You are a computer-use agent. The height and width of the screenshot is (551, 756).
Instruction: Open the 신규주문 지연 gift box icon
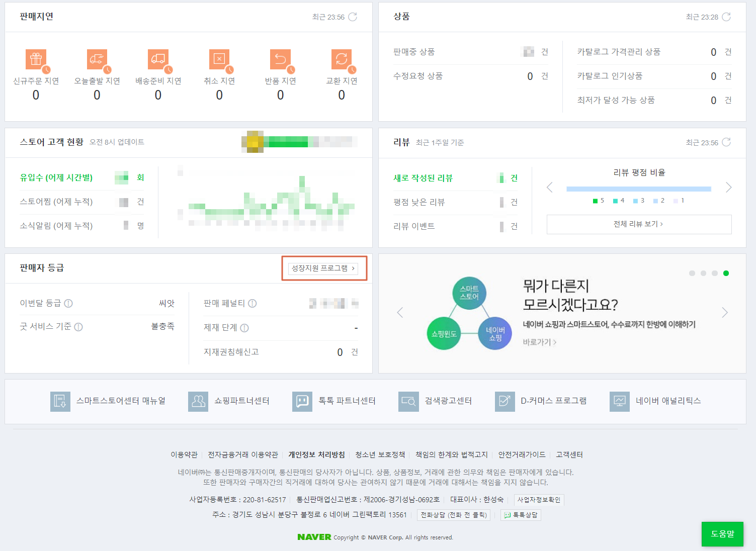pyautogui.click(x=36, y=59)
